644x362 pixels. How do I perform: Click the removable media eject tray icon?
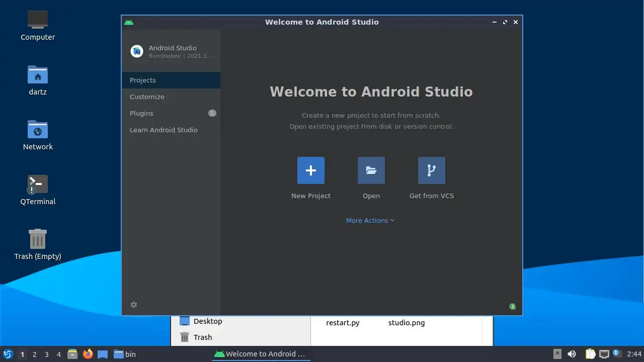[x=557, y=354]
